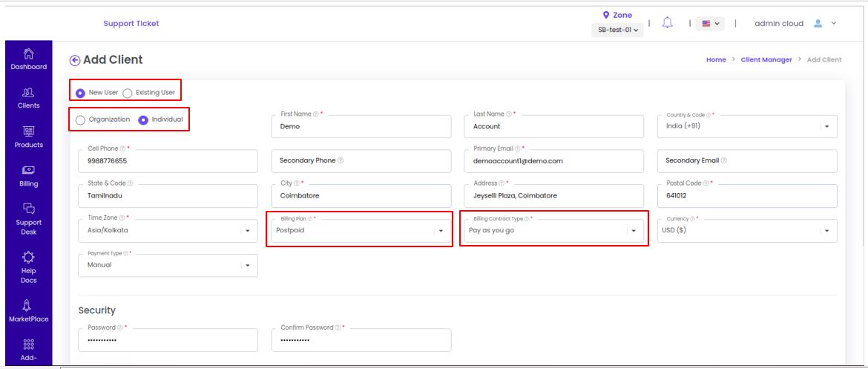Click the back arrow beside Add Client

(75, 60)
